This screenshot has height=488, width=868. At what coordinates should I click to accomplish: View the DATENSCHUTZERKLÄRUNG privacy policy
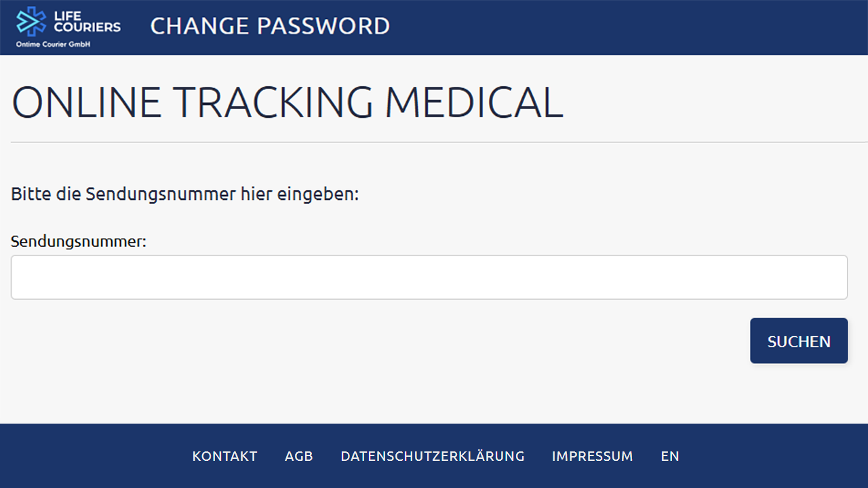click(433, 455)
